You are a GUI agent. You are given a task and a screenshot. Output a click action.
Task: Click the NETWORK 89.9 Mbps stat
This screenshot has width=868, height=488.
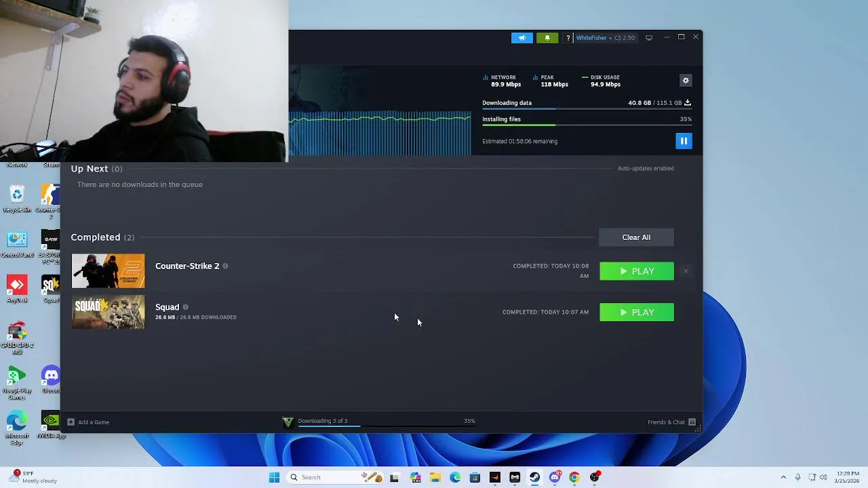pyautogui.click(x=502, y=81)
